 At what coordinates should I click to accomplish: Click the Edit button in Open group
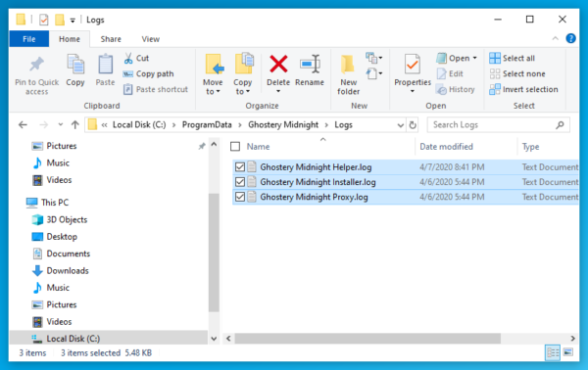[x=450, y=73]
